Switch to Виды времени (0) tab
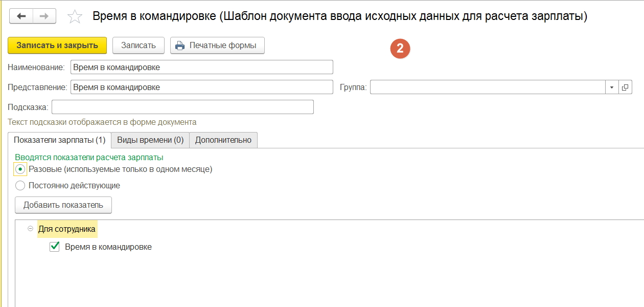 click(x=150, y=140)
